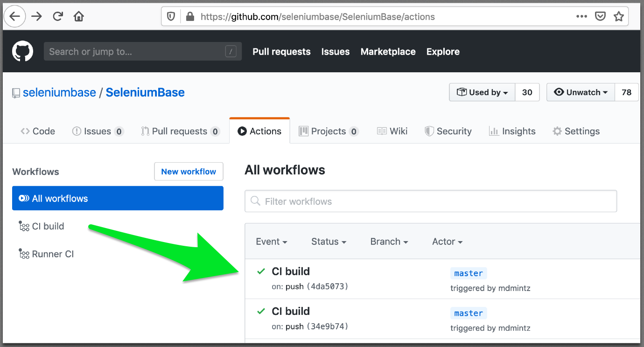
Task: Save page to Pocket icon
Action: pyautogui.click(x=600, y=17)
